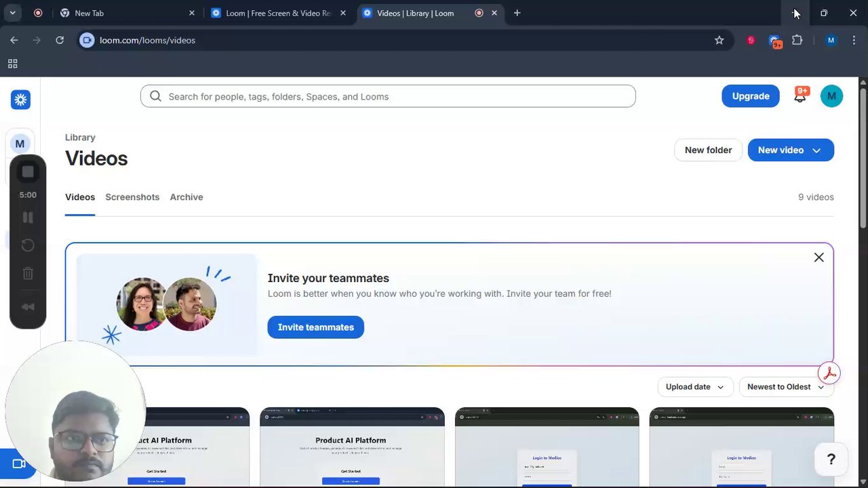This screenshot has width=868, height=488.
Task: Open the help question mark button
Action: point(831,460)
